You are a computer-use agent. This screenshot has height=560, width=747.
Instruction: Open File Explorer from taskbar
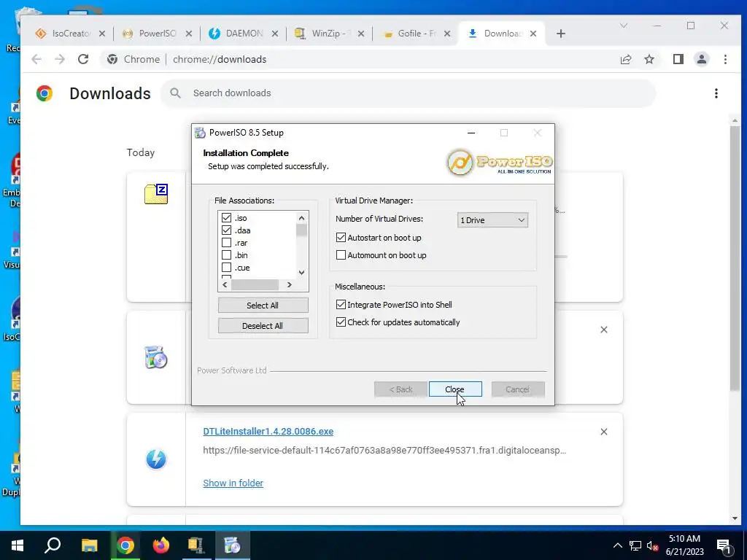point(89,545)
